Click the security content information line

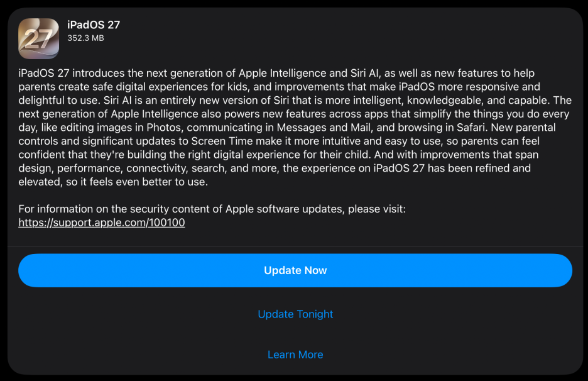pos(212,209)
